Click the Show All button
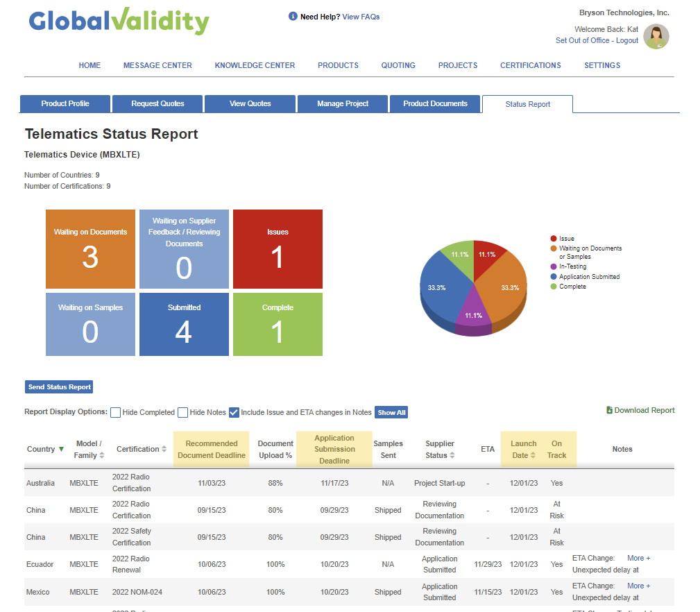Viewport: 700px width, 612px height. pos(391,412)
